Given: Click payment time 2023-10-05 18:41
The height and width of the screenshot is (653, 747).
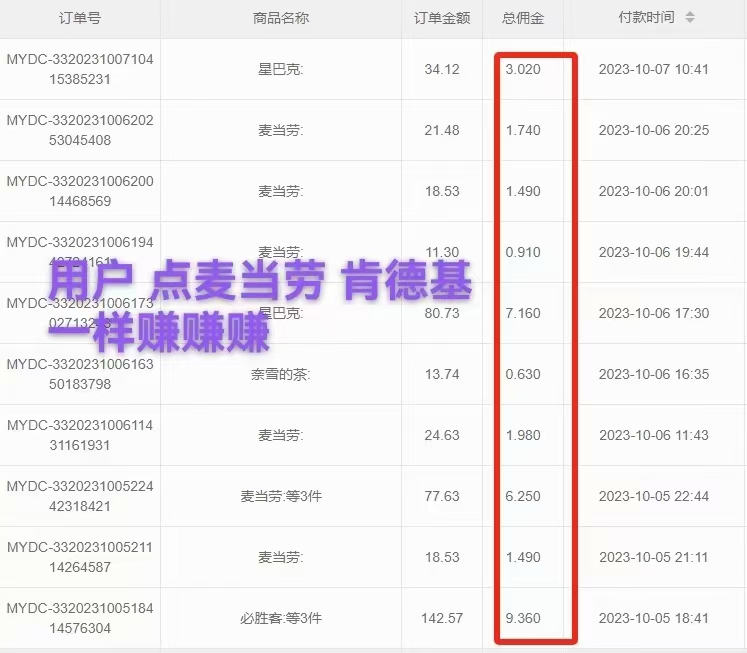Looking at the screenshot, I should (654, 618).
